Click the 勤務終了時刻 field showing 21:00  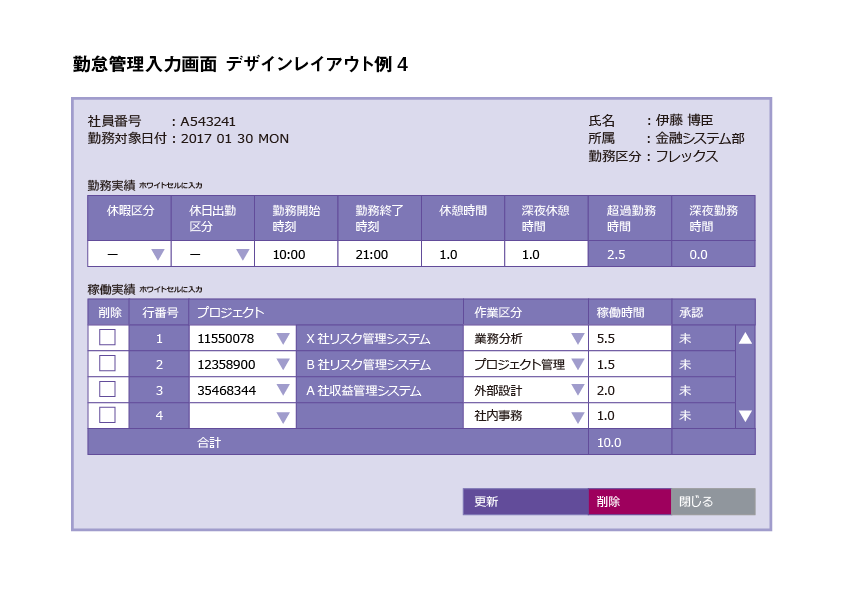(380, 254)
